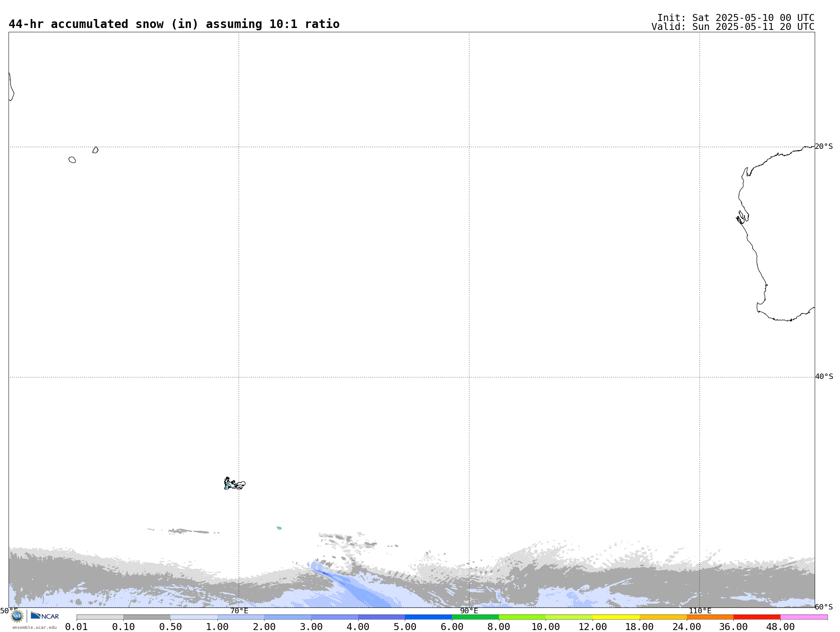
Task: Click the 36.00 colorbar label
Action: coord(733,627)
